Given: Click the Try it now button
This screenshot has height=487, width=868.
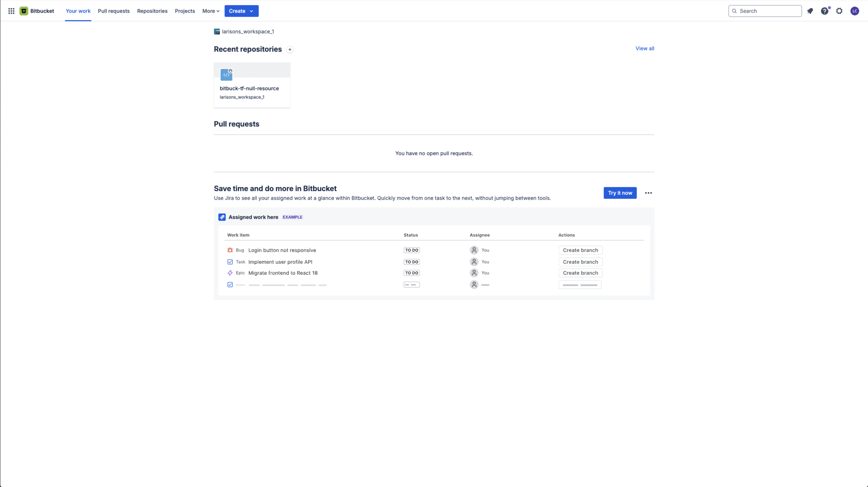Looking at the screenshot, I should (x=620, y=193).
